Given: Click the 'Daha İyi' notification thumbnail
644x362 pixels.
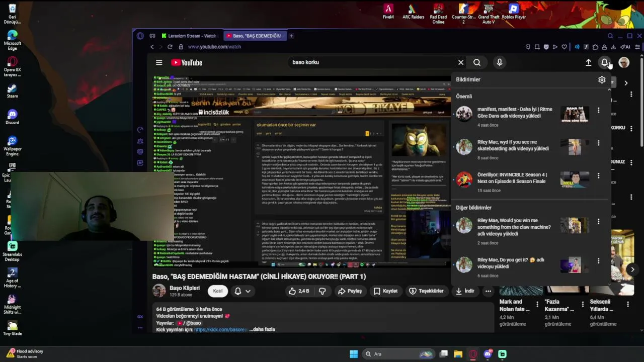Looking at the screenshot, I should [x=575, y=114].
